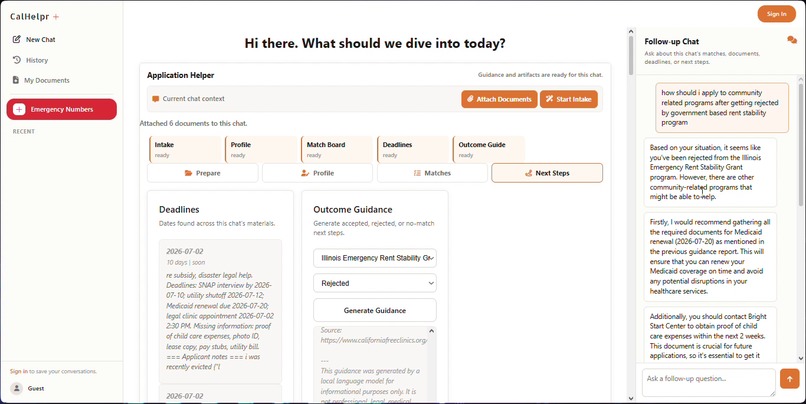Open the Illinois Emergency Rent Stability program dropdown
Image resolution: width=806 pixels, height=404 pixels.
click(375, 258)
